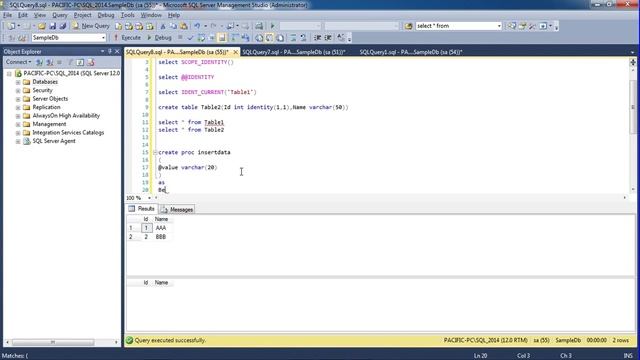Click the Debug button

tap(159, 38)
